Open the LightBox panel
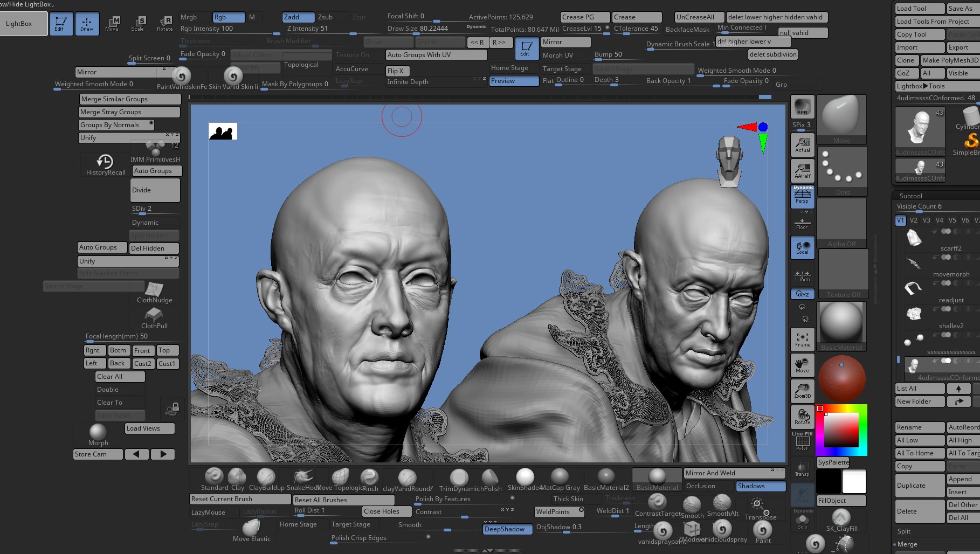This screenshot has height=554, width=980. [22, 23]
